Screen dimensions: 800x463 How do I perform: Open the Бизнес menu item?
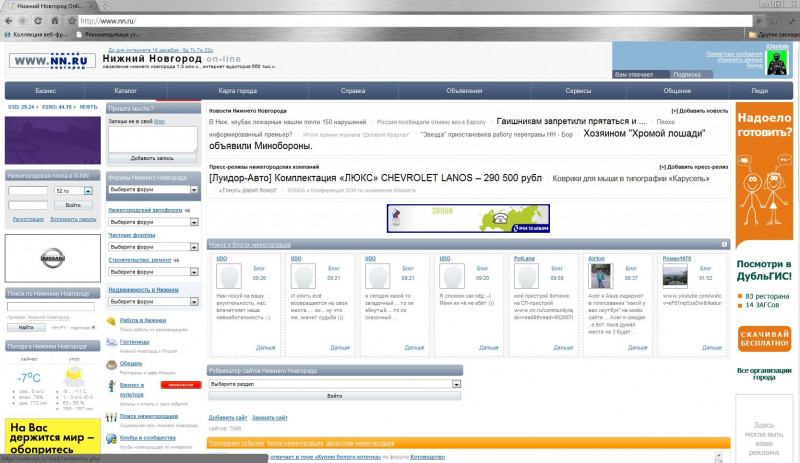[x=45, y=91]
